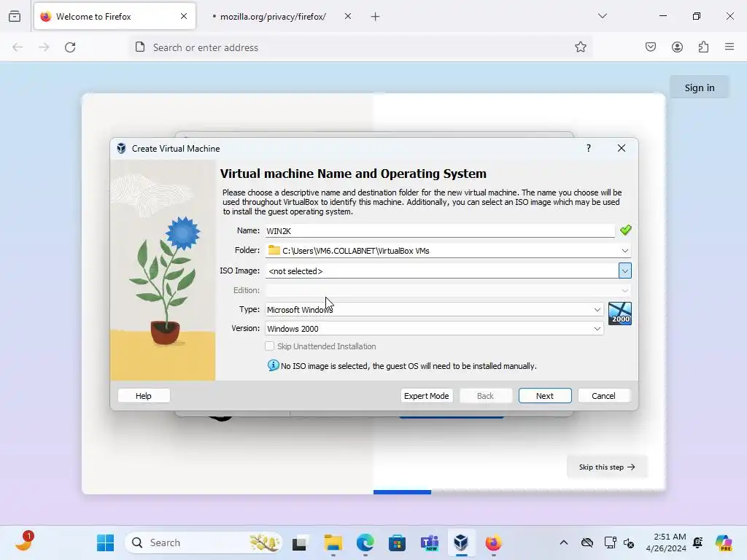Open the ISO Image dropdown arrow
747x560 pixels.
[624, 271]
